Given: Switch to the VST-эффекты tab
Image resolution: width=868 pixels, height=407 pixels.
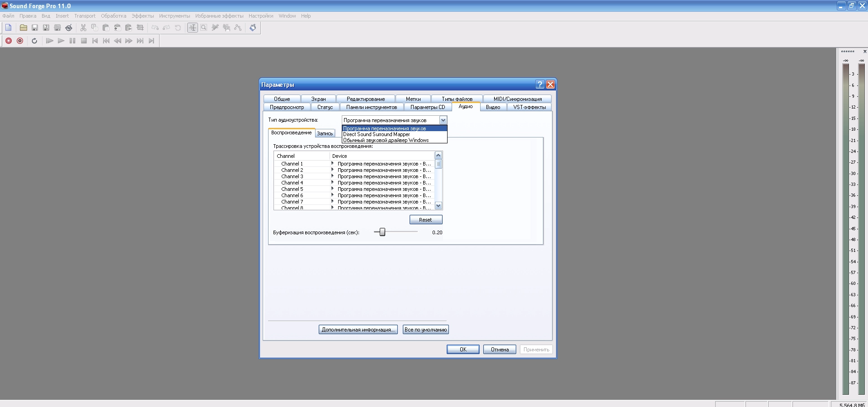Looking at the screenshot, I should (529, 107).
